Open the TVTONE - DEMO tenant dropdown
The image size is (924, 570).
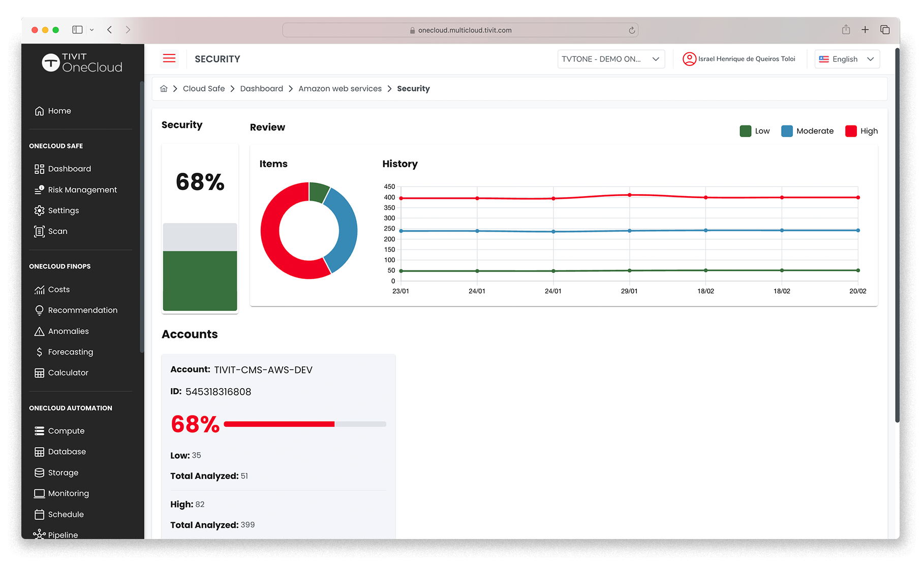tap(611, 59)
